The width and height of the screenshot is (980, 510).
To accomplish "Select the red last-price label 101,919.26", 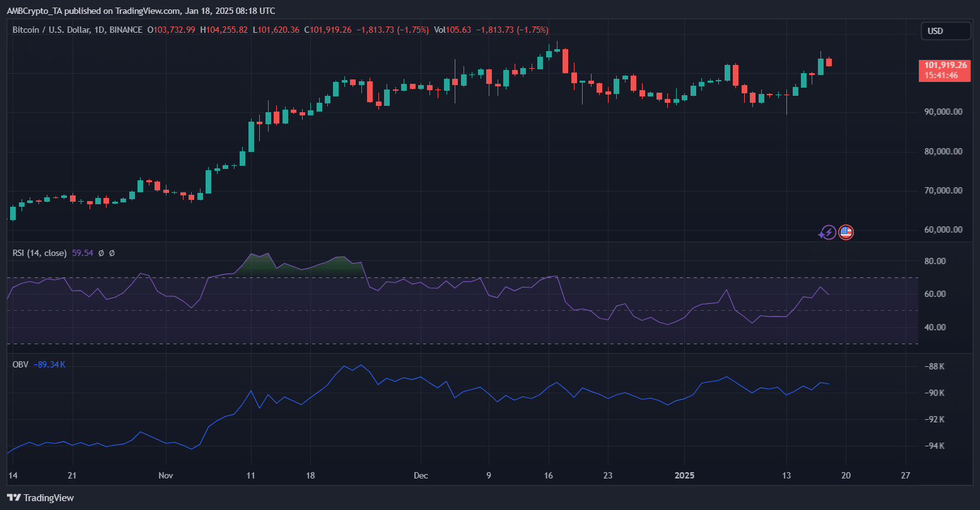I will [x=944, y=65].
